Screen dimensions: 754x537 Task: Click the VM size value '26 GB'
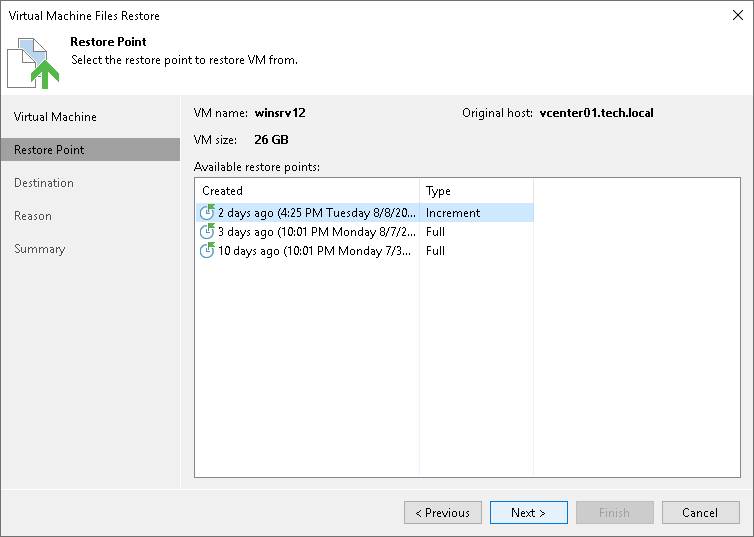tap(271, 140)
